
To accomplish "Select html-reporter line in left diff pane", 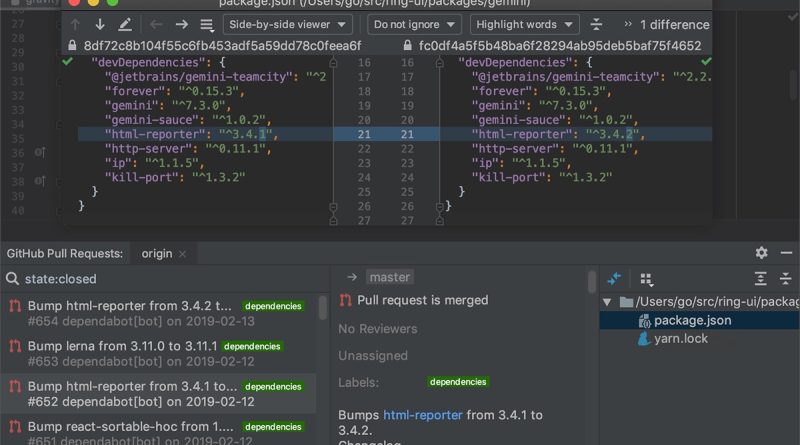I will point(206,134).
